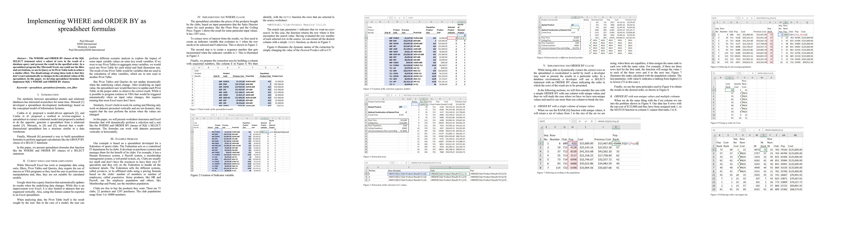Click the highlighted Pop cell 422 in Figure 7
868x225 pixels.
(573, 143)
